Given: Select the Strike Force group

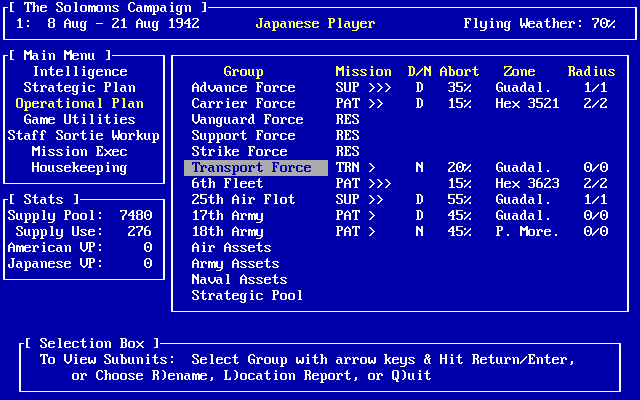Looking at the screenshot, I should pos(239,151).
